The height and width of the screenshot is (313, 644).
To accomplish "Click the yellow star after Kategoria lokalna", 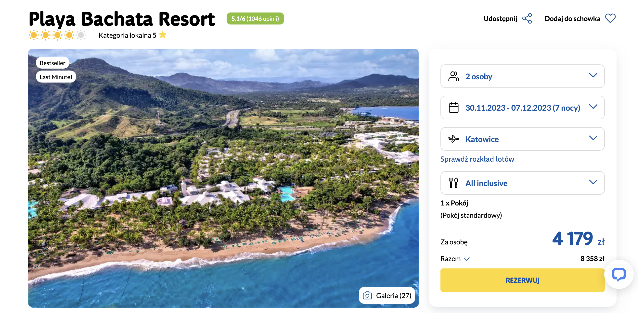I will (163, 35).
